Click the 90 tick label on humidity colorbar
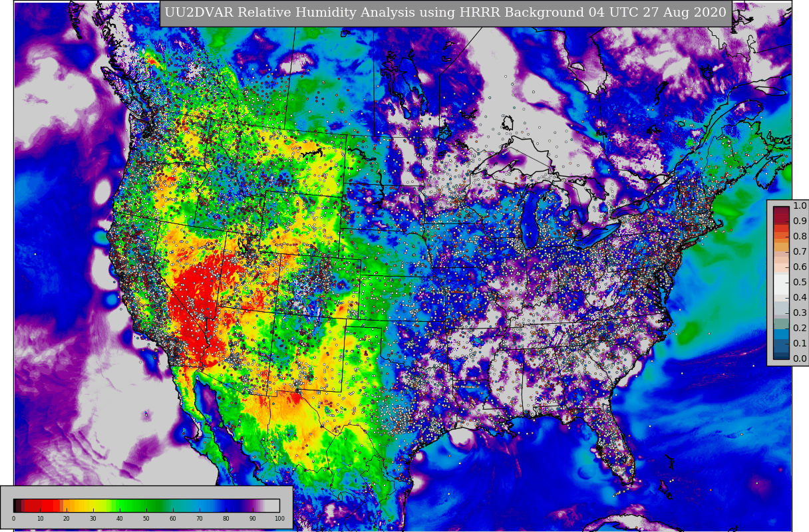Viewport: 809px width, 532px height. 253,519
